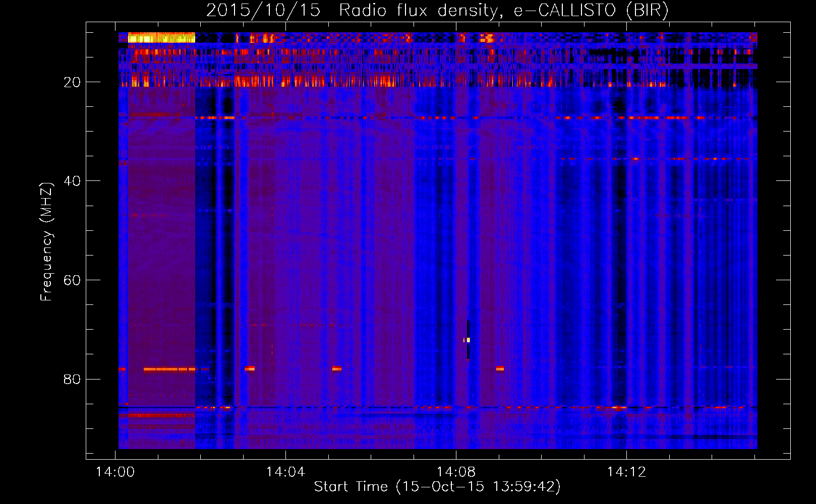Screen dimensions: 816x504
Task: Select the 60 MHz frequency tick label
Action: click(72, 280)
